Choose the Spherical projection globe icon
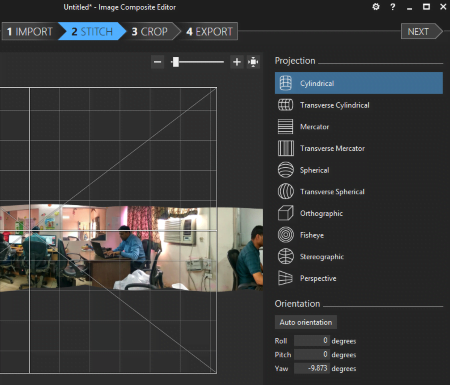The width and height of the screenshot is (450, 385). pos(286,170)
